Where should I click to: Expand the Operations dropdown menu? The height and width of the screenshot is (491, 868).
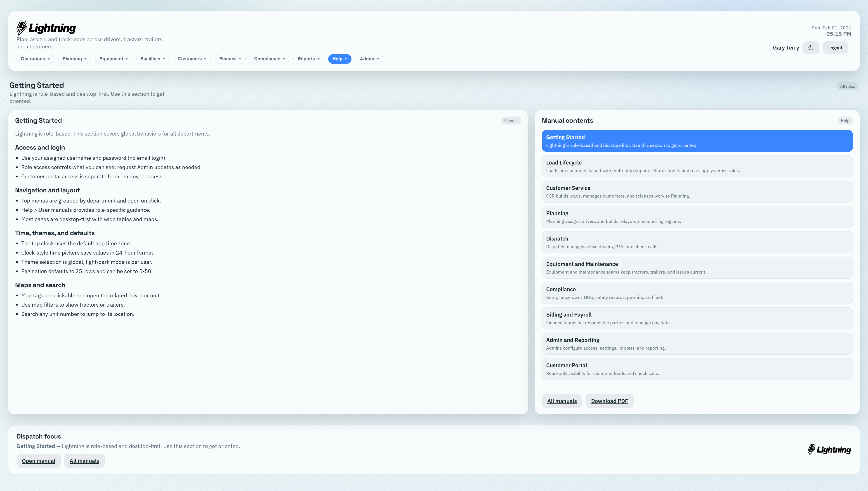35,59
